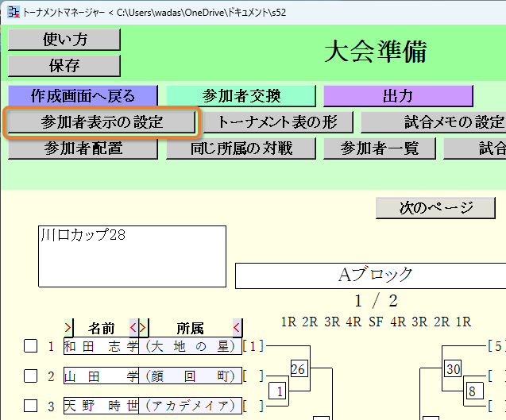
Task: Open 参加者交換 button
Action: pos(241,96)
